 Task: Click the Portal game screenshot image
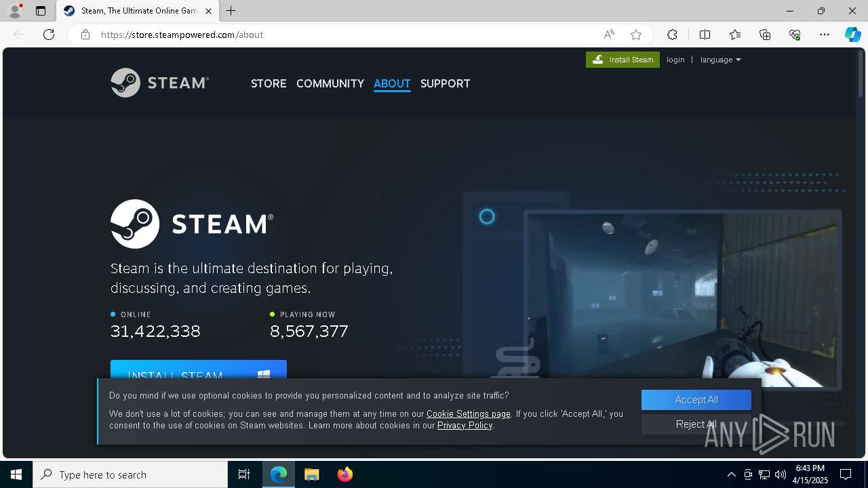coord(682,302)
